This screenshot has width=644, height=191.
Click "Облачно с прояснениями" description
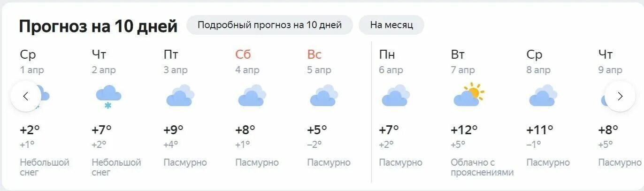click(482, 168)
